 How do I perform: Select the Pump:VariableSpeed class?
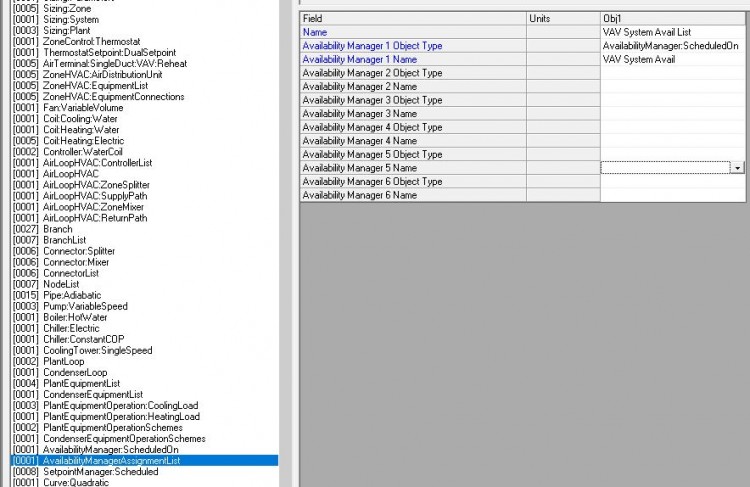click(85, 306)
